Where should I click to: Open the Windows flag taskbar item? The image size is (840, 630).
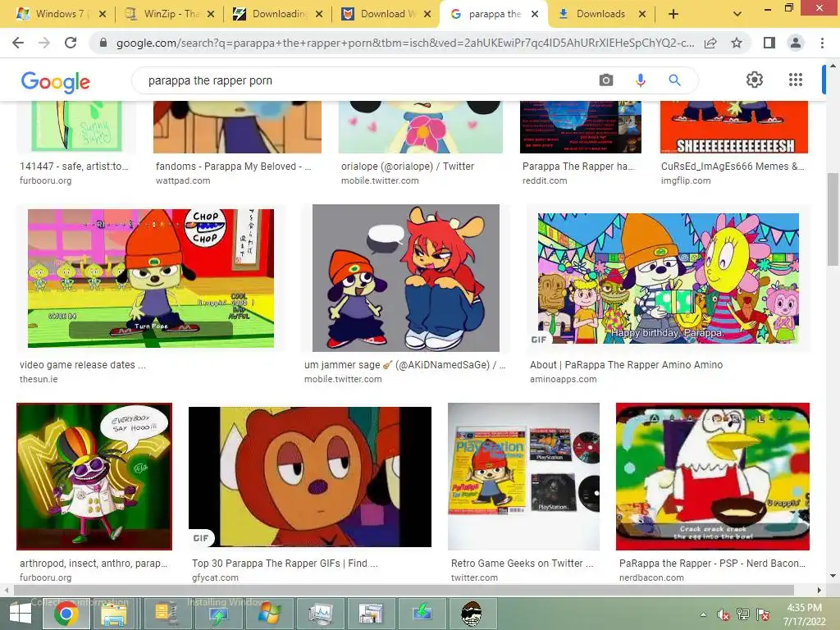pos(268,614)
